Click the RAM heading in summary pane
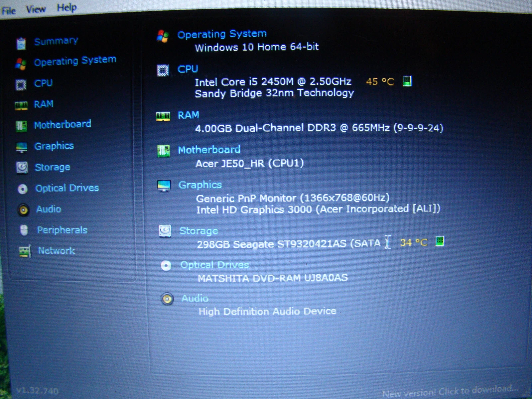 (189, 115)
